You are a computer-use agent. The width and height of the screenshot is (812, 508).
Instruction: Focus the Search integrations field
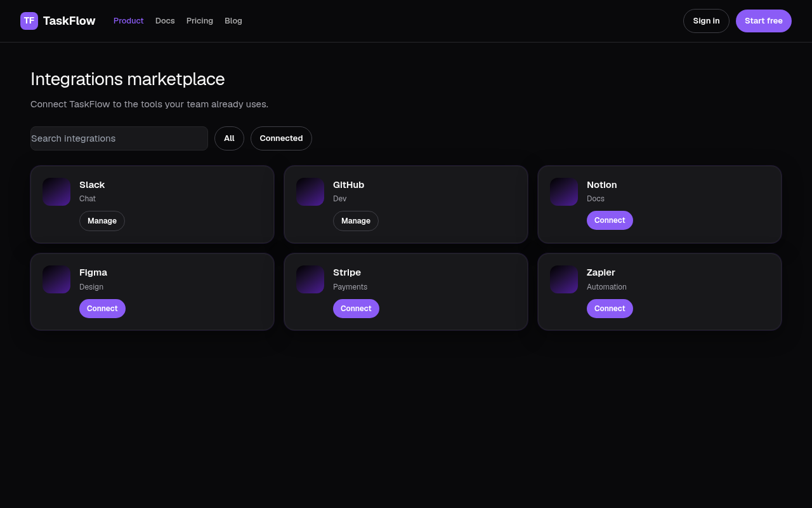pyautogui.click(x=119, y=138)
